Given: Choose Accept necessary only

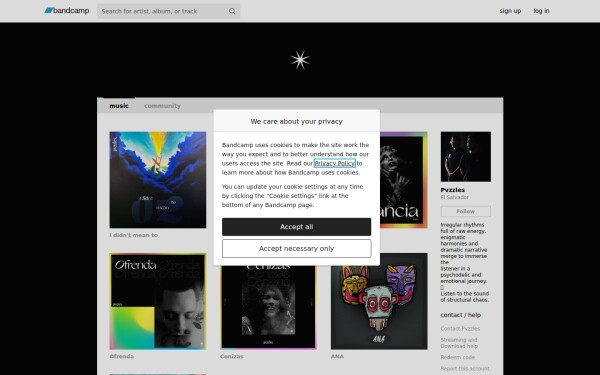Looking at the screenshot, I should pyautogui.click(x=296, y=249).
